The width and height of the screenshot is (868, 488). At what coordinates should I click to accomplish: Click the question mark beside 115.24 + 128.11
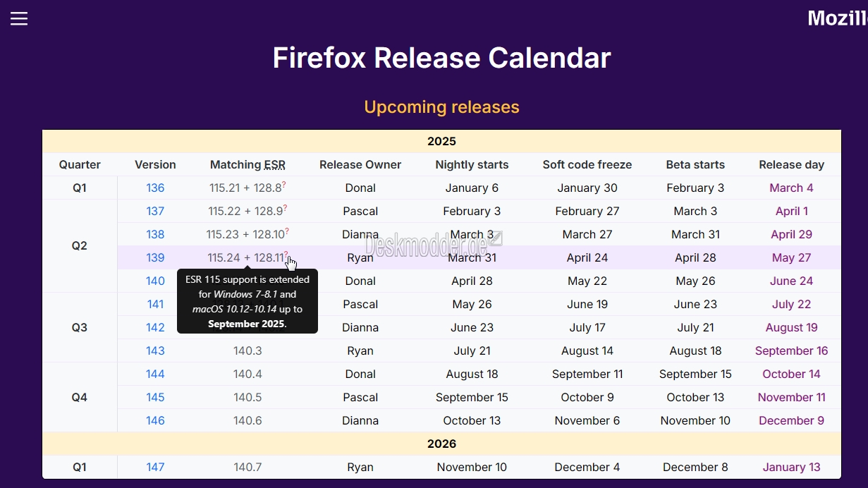286,255
